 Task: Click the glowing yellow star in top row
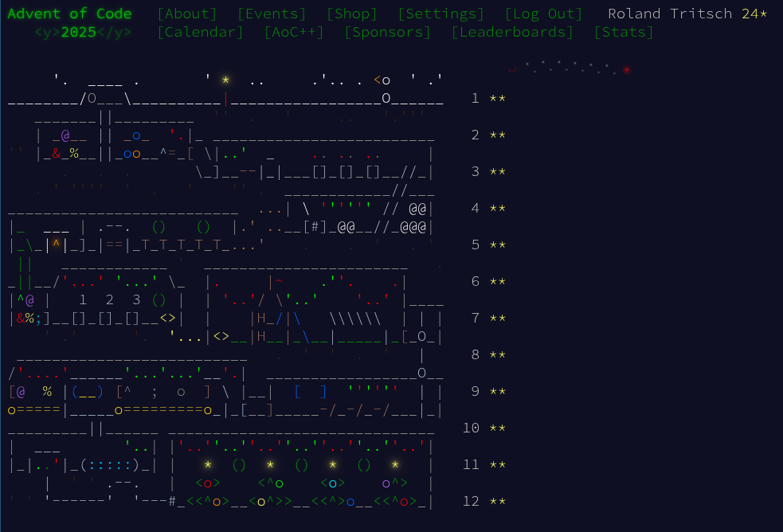click(x=225, y=80)
